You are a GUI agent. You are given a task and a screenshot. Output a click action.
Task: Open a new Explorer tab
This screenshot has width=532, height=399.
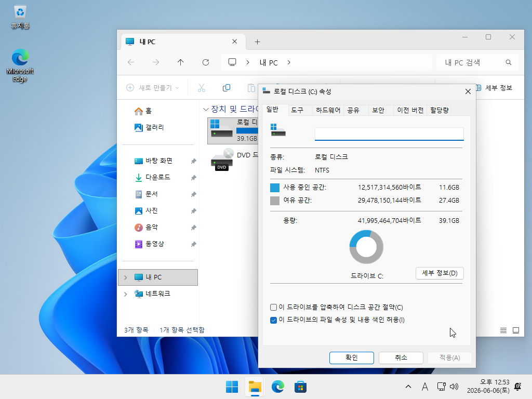257,42
